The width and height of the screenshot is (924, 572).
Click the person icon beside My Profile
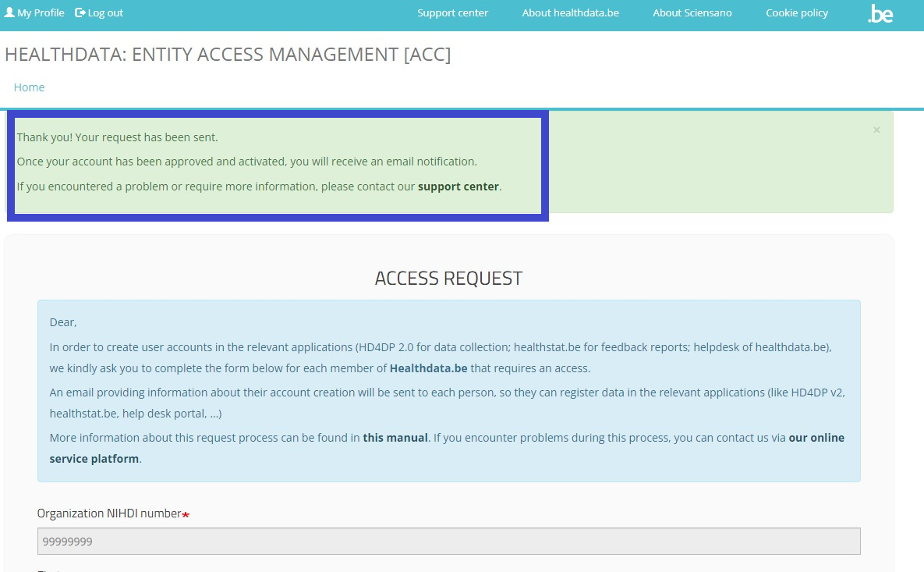pos(9,12)
